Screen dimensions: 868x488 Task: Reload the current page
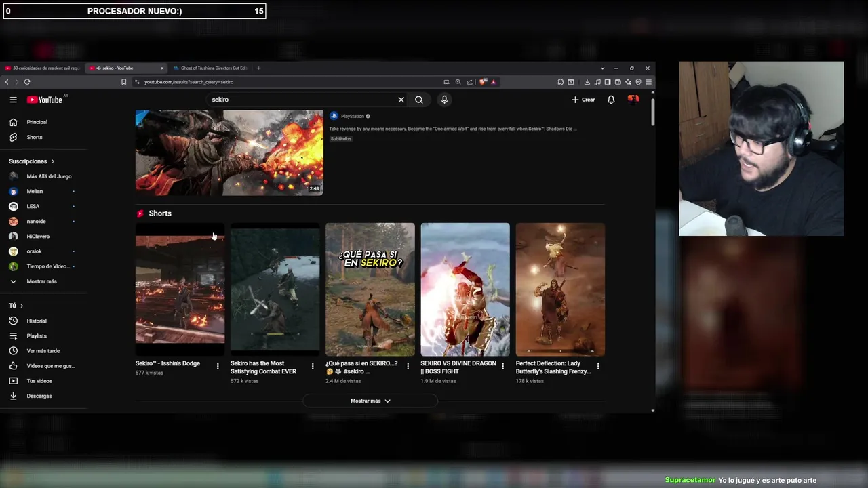[27, 82]
